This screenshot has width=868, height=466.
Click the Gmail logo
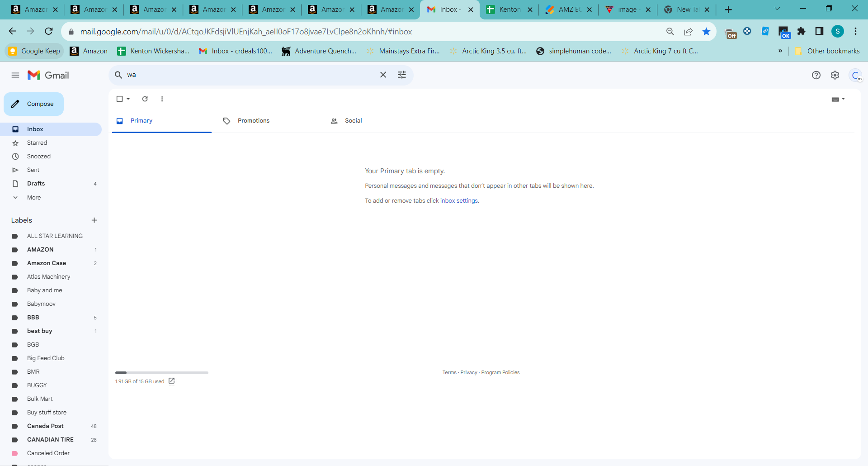pyautogui.click(x=48, y=75)
